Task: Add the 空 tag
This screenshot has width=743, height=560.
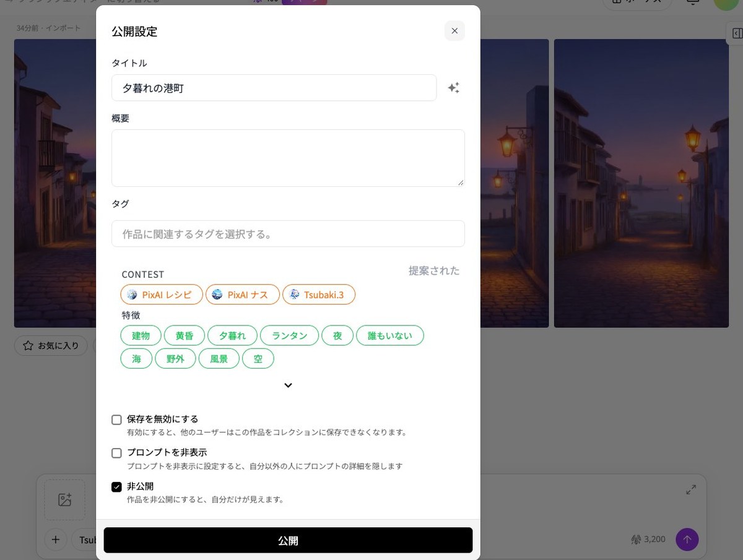Action: pyautogui.click(x=258, y=359)
